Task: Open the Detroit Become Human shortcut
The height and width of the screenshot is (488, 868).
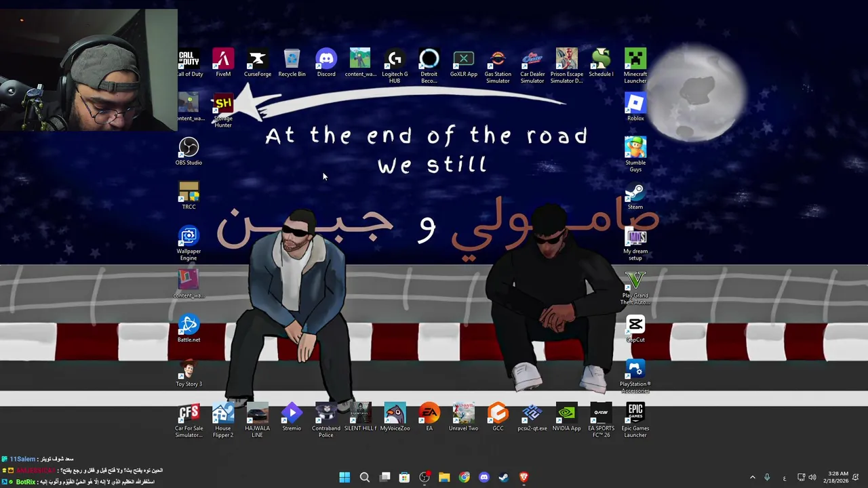Action: (x=429, y=66)
